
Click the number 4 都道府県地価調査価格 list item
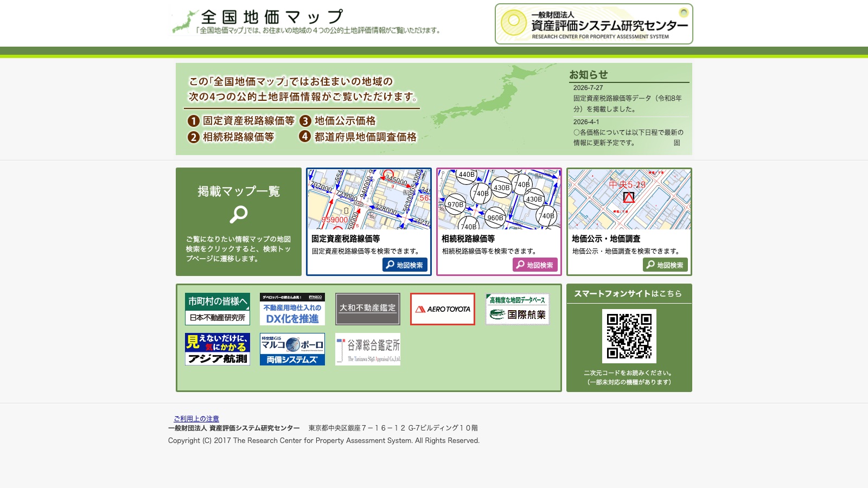(x=358, y=137)
